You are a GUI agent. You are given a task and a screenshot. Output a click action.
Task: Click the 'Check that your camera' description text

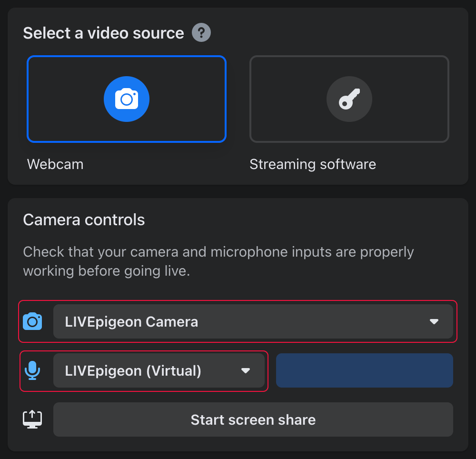(218, 261)
